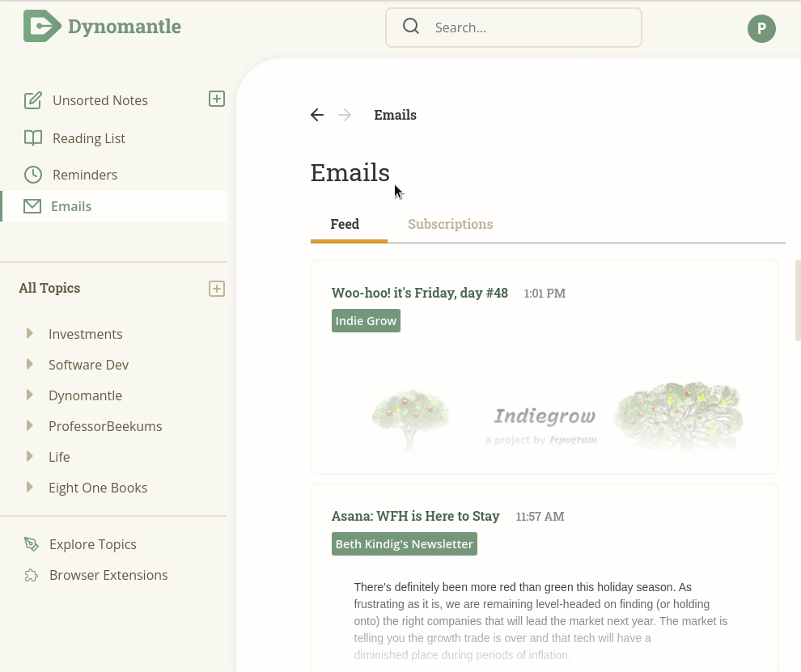Click Browser Extensions puzzle icon
801x672 pixels.
(32, 576)
